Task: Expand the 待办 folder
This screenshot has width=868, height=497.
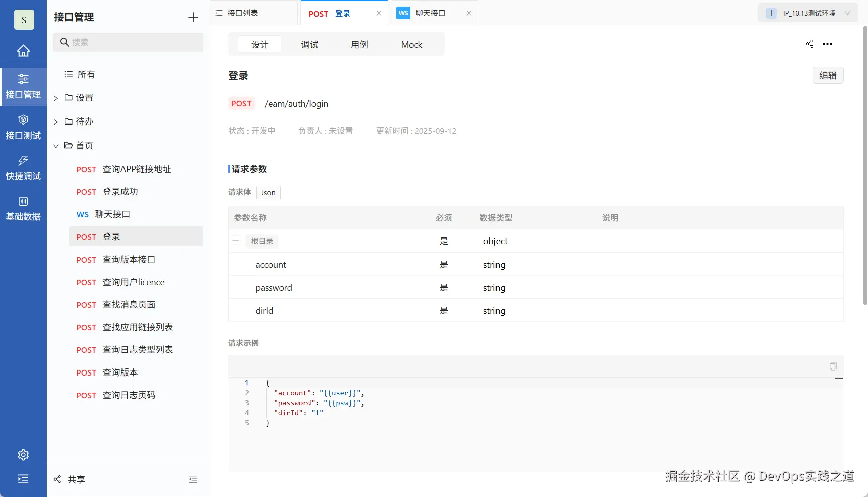Action: click(x=56, y=122)
